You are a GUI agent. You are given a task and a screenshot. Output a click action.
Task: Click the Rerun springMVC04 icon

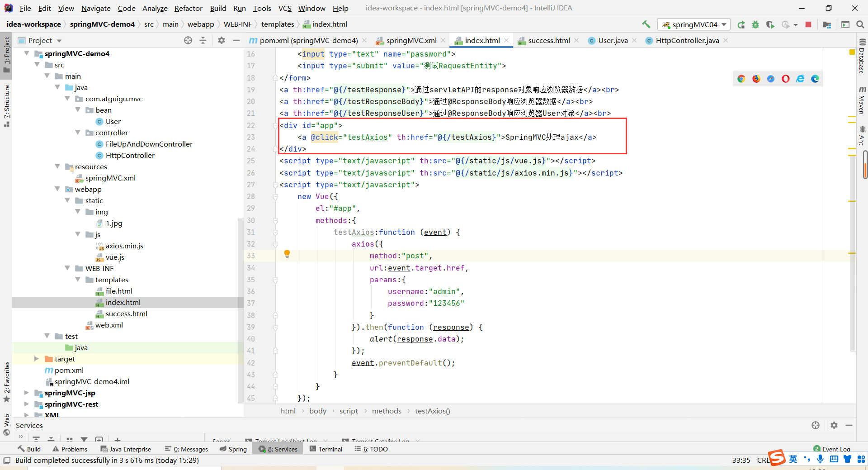pyautogui.click(x=741, y=24)
